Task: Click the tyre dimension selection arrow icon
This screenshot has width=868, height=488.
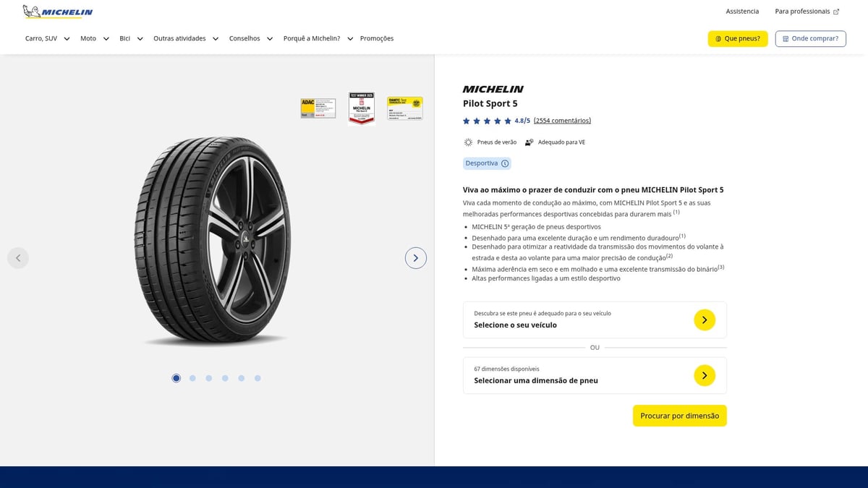Action: coord(704,375)
